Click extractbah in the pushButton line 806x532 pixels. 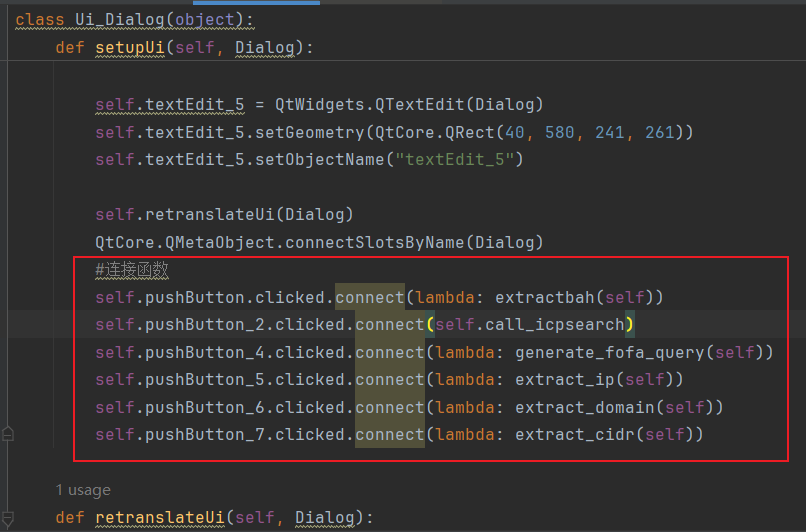pyautogui.click(x=545, y=298)
